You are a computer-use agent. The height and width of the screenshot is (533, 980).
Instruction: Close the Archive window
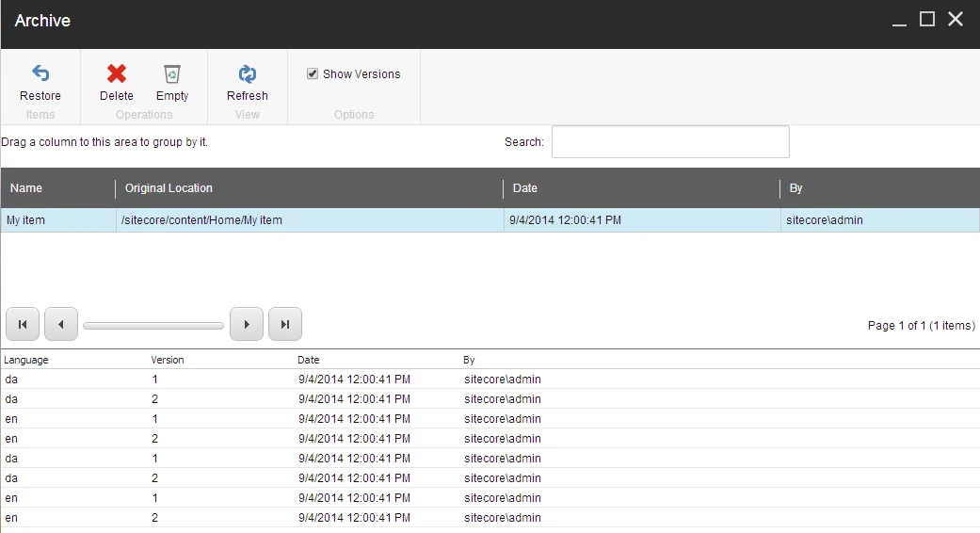956,20
